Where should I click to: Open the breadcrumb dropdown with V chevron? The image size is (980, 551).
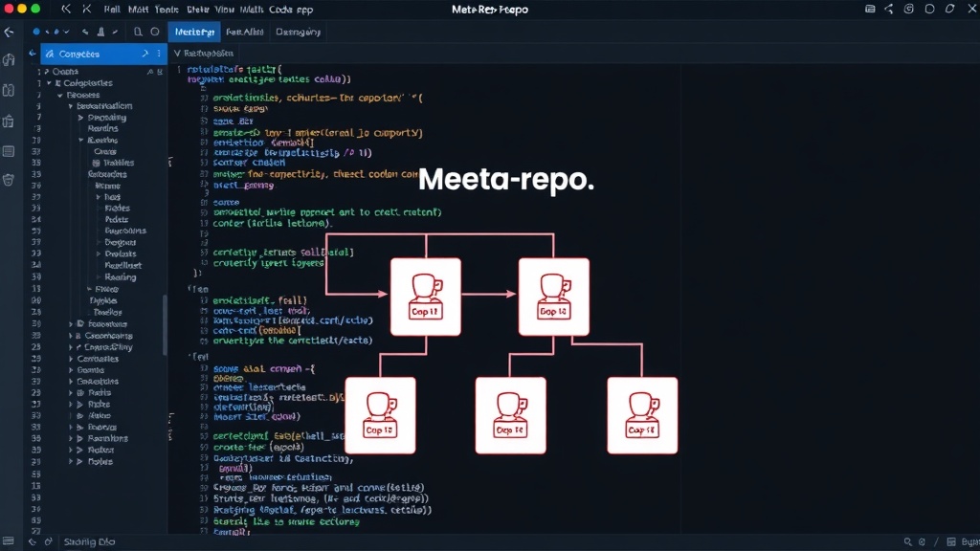(x=177, y=54)
